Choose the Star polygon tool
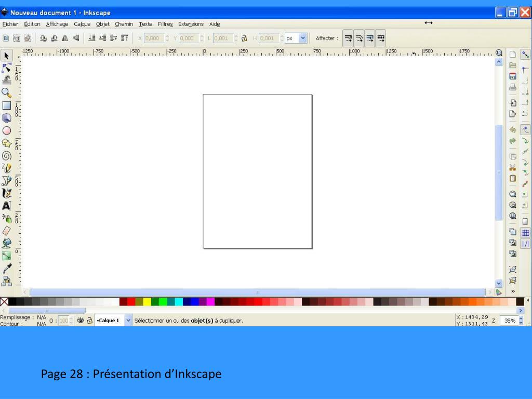The height and width of the screenshot is (399, 532). (x=7, y=143)
